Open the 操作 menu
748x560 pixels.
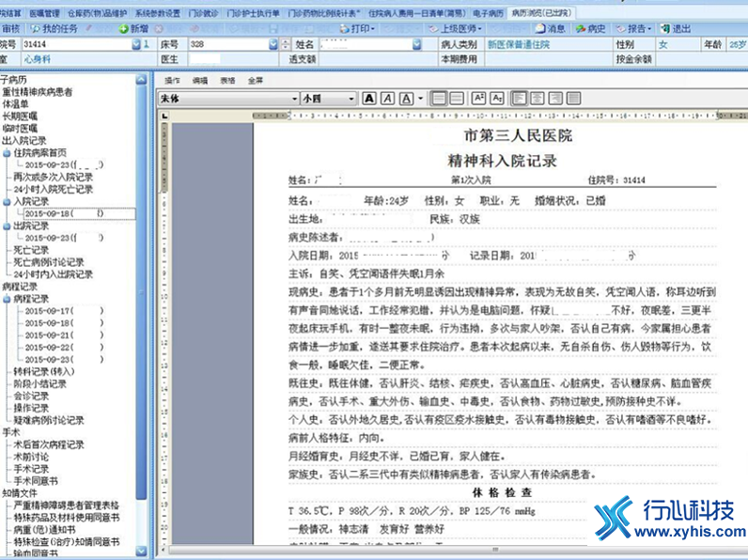[x=172, y=81]
